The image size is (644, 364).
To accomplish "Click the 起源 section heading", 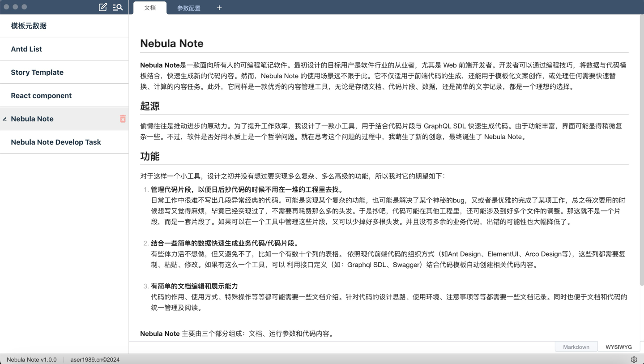I will [150, 106].
